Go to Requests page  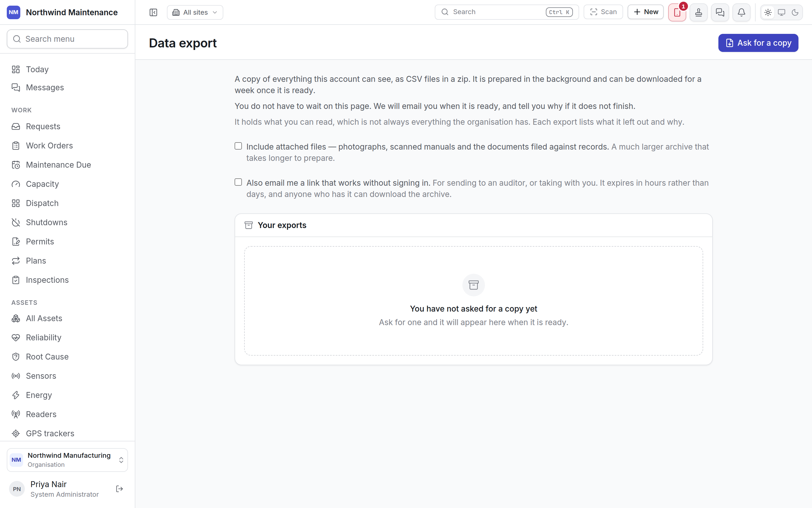pos(67,127)
